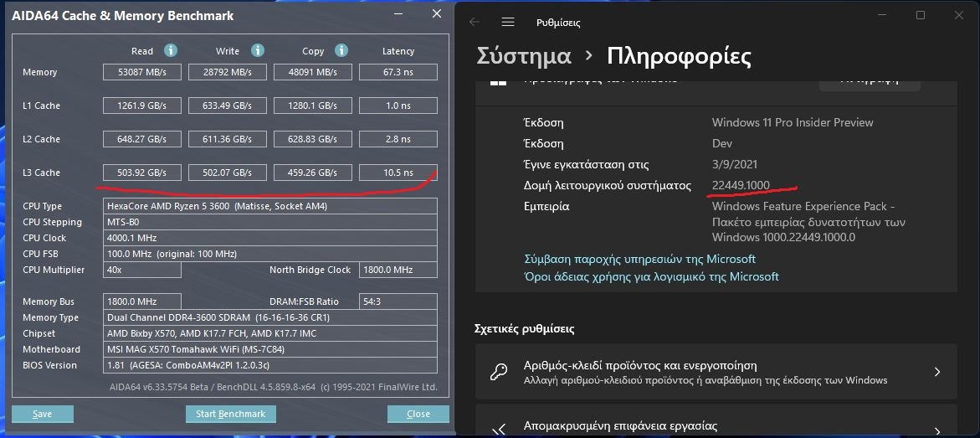The height and width of the screenshot is (438, 980).
Task: Click the Windows logo beside Windows specifications
Action: tap(497, 83)
